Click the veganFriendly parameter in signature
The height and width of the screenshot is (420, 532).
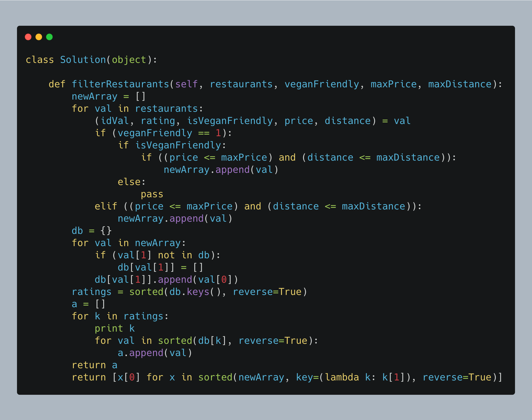[322, 84]
